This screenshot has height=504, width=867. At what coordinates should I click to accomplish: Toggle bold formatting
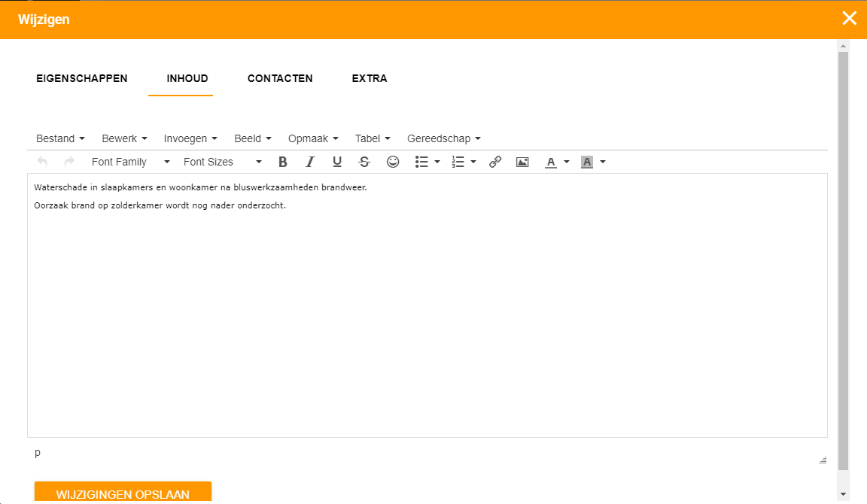[x=282, y=162]
